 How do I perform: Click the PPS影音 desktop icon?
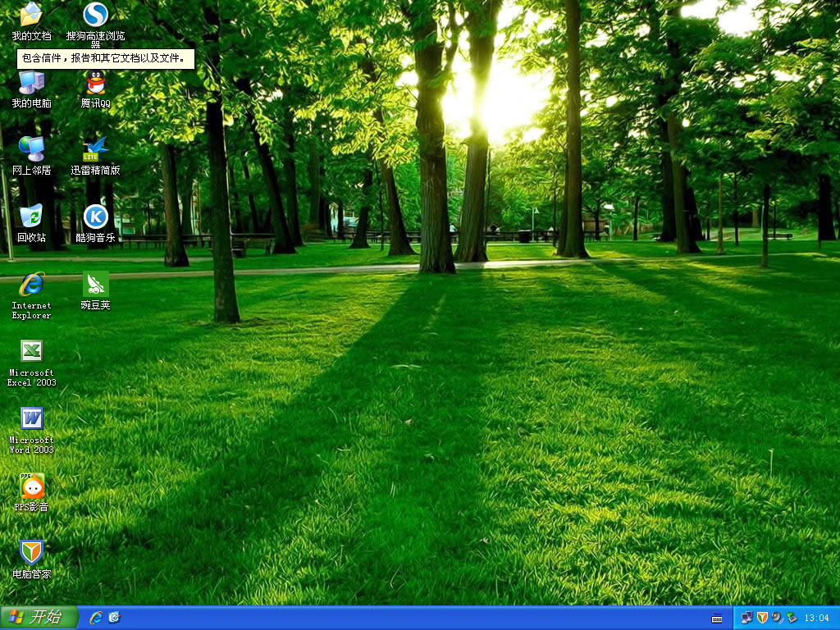(x=31, y=486)
